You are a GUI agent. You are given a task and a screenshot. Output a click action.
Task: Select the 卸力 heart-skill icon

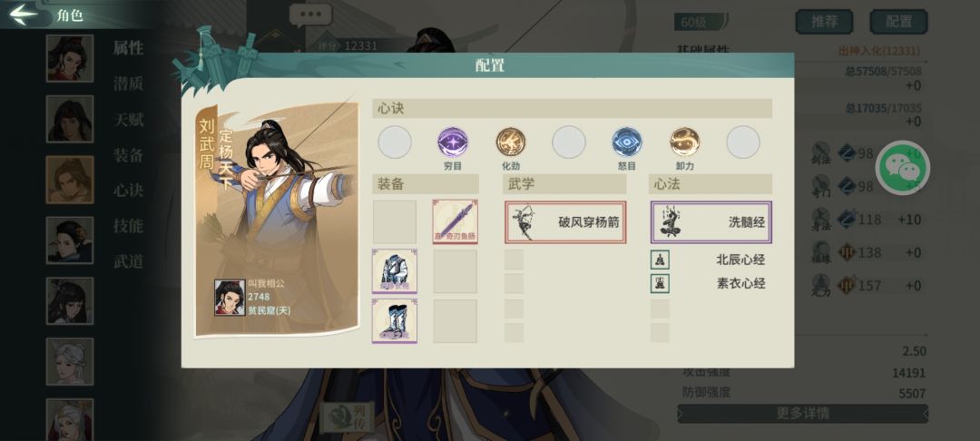click(x=685, y=142)
